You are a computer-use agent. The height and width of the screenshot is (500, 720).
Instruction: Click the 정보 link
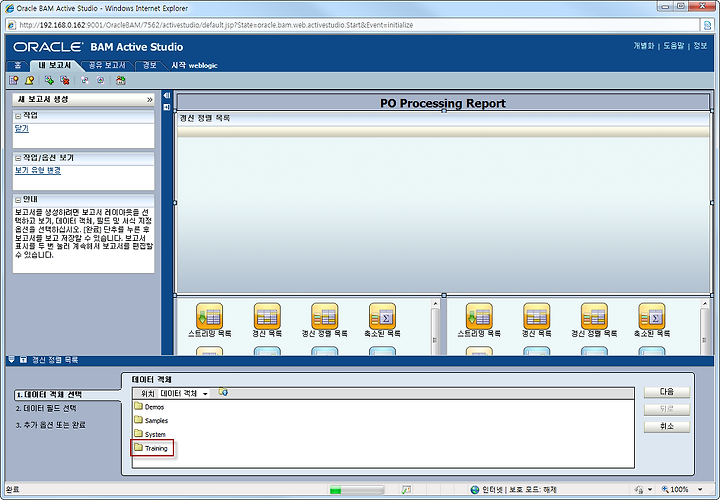point(700,45)
